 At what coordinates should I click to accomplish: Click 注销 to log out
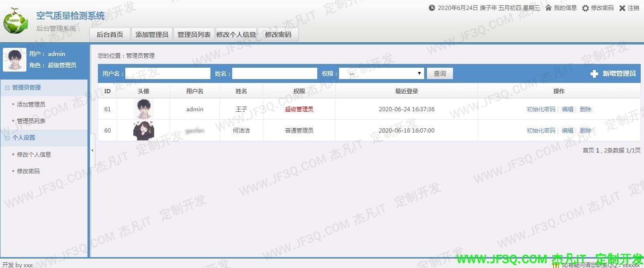[634, 8]
